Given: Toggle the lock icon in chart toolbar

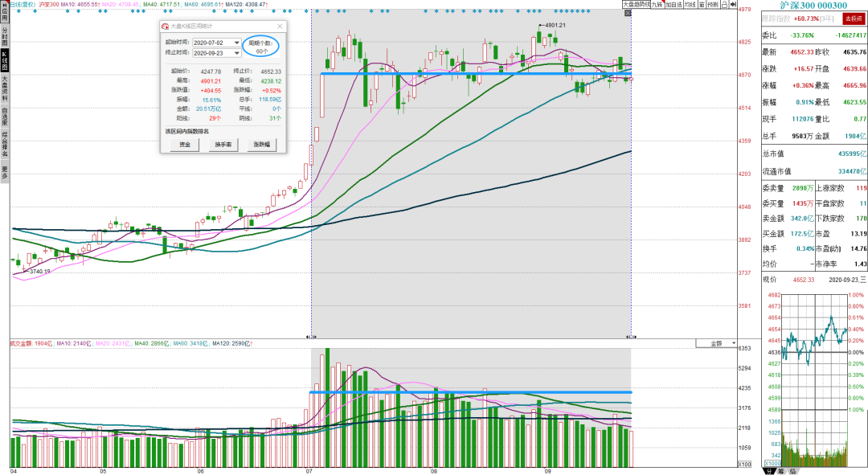Looking at the screenshot, I should tap(724, 5).
